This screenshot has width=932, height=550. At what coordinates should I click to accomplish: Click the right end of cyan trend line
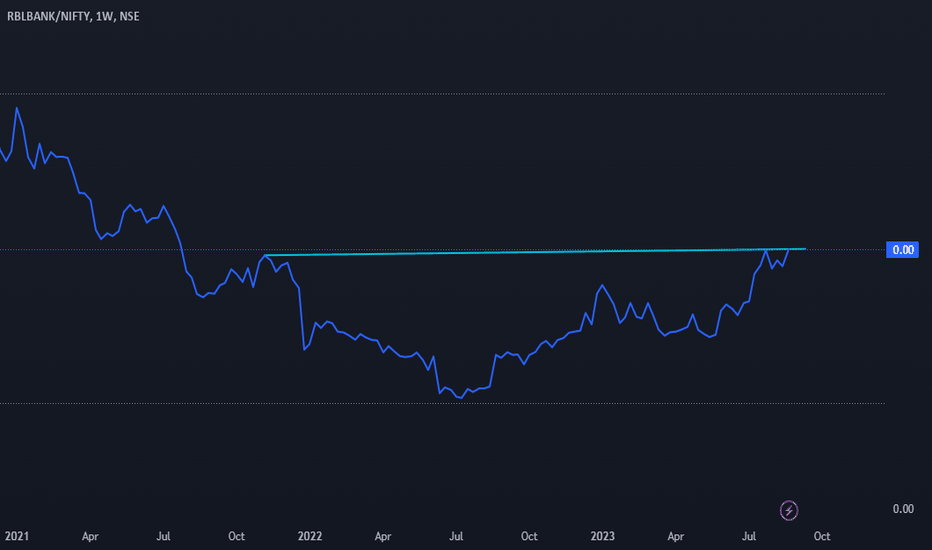(x=805, y=249)
